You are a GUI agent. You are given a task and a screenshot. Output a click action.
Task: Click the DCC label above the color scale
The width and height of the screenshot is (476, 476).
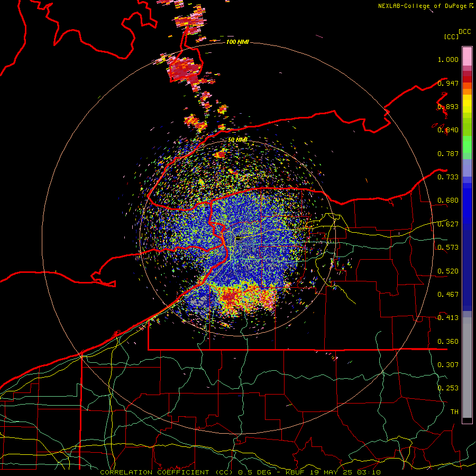(x=464, y=32)
